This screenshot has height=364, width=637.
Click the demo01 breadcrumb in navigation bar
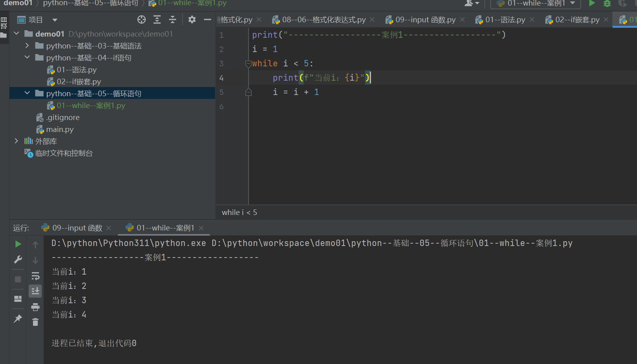18,3
